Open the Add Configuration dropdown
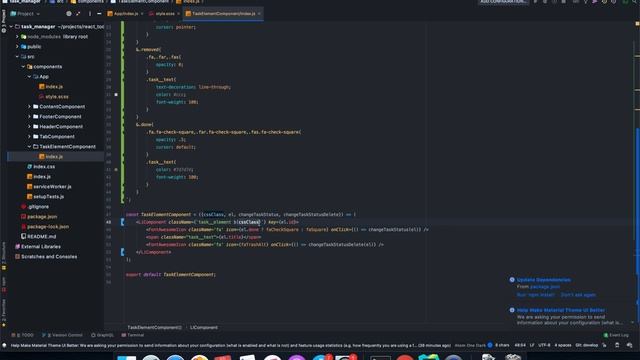The width and height of the screenshot is (640, 360). coord(503,2)
